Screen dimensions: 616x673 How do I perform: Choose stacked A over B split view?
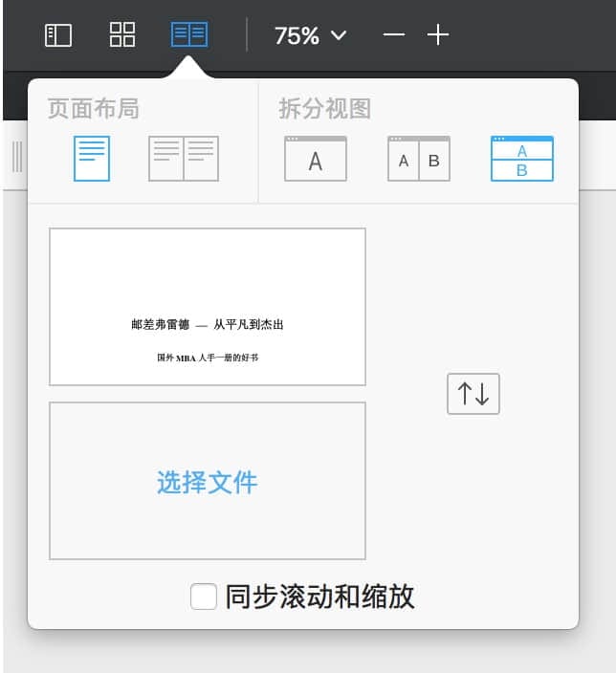pyautogui.click(x=521, y=159)
